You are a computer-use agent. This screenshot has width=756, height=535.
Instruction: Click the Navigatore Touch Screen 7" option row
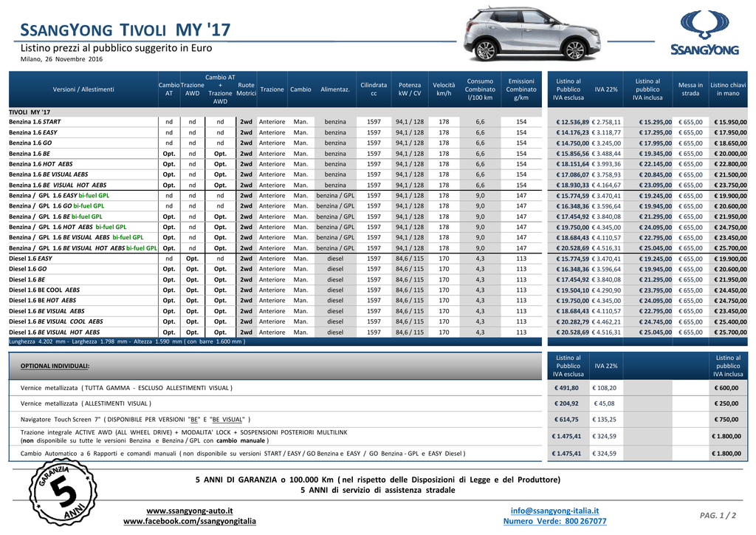[x=275, y=419]
